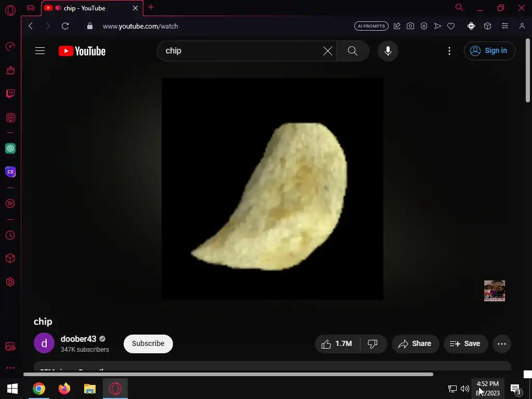Open ad blocker shield icon

coord(424,26)
